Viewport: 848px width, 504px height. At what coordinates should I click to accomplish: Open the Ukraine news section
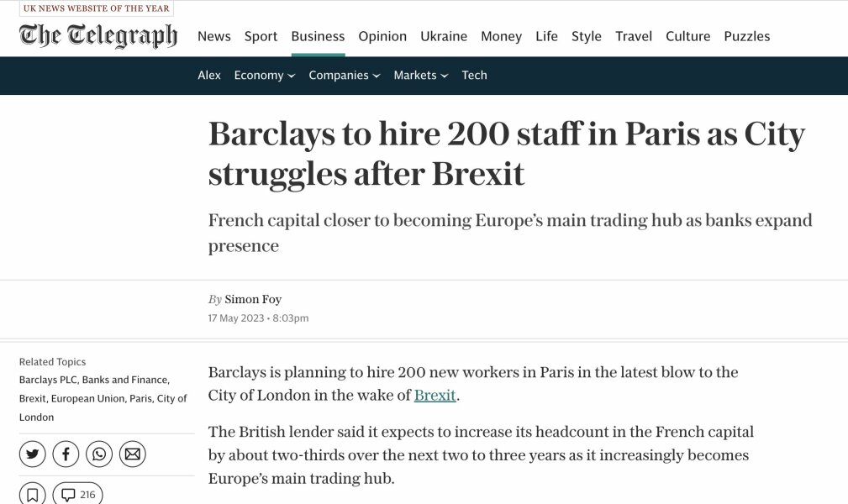[444, 36]
